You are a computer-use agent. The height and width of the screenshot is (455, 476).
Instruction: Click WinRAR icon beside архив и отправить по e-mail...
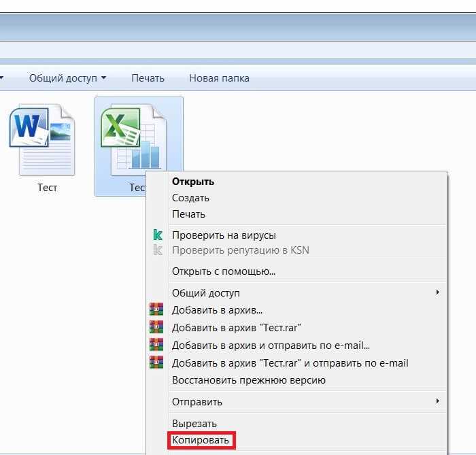[156, 345]
